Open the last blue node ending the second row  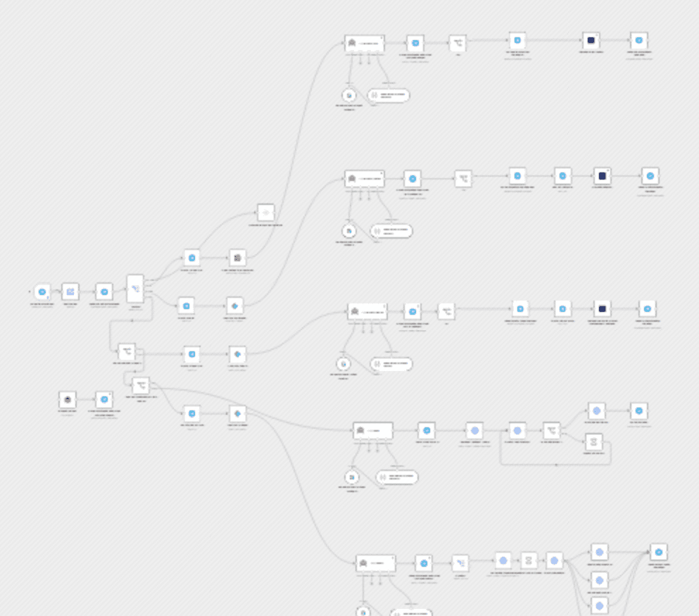click(x=650, y=176)
